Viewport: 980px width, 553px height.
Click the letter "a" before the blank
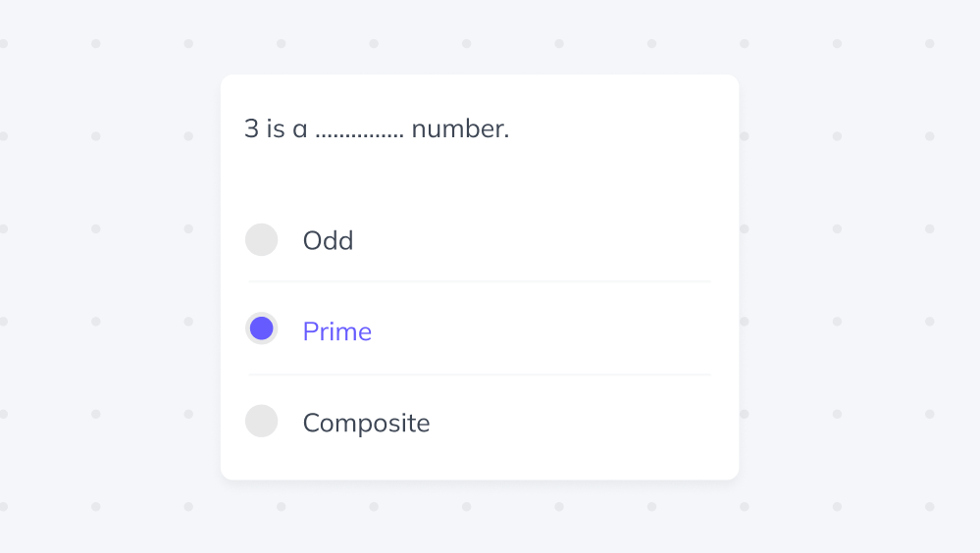(x=300, y=129)
